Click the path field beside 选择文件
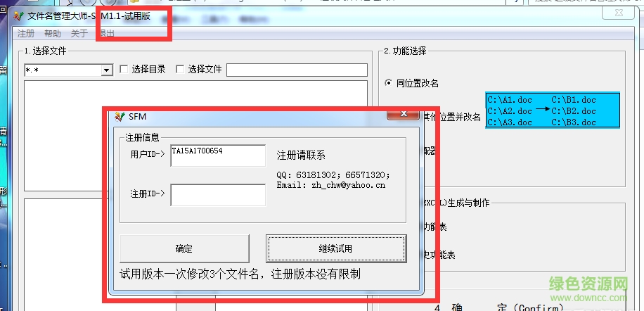The height and width of the screenshot is (311, 644). (x=296, y=70)
